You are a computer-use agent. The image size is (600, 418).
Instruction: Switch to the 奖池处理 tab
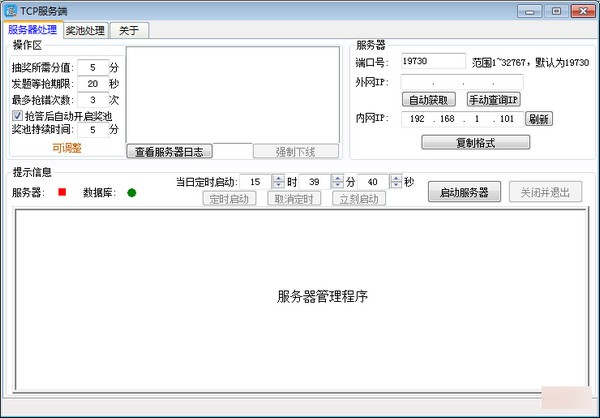coord(86,30)
